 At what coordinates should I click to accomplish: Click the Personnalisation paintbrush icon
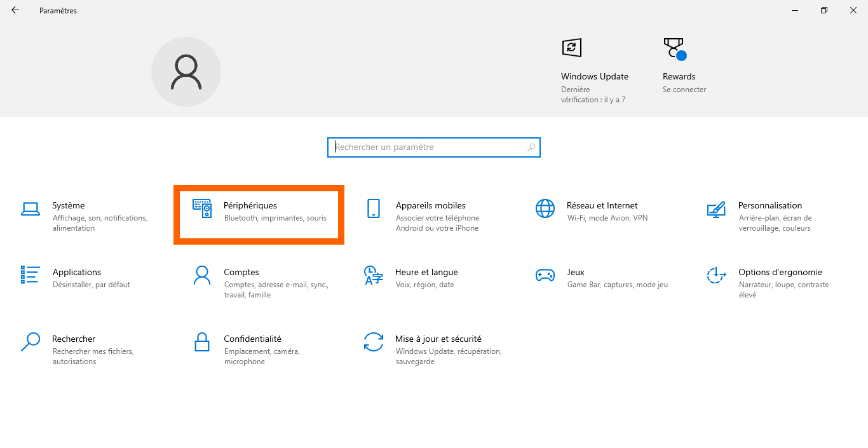coord(716,208)
